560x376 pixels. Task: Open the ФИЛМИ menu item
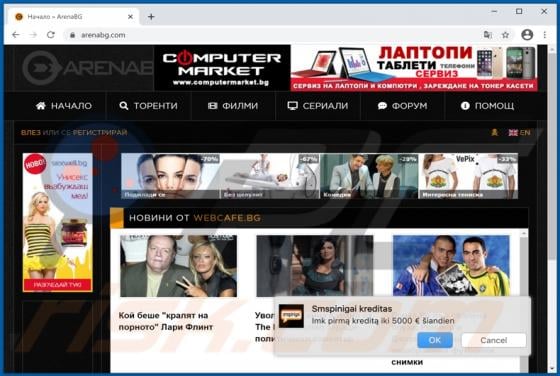pyautogui.click(x=233, y=106)
